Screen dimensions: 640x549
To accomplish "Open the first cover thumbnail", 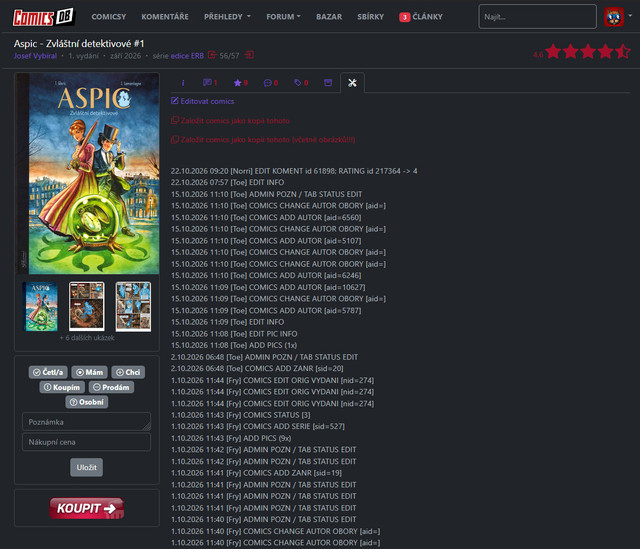I will pyautogui.click(x=40, y=306).
